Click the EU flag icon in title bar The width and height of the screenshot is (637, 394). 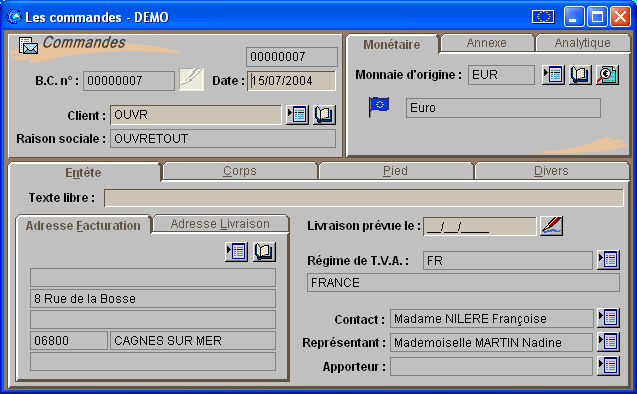(x=543, y=17)
